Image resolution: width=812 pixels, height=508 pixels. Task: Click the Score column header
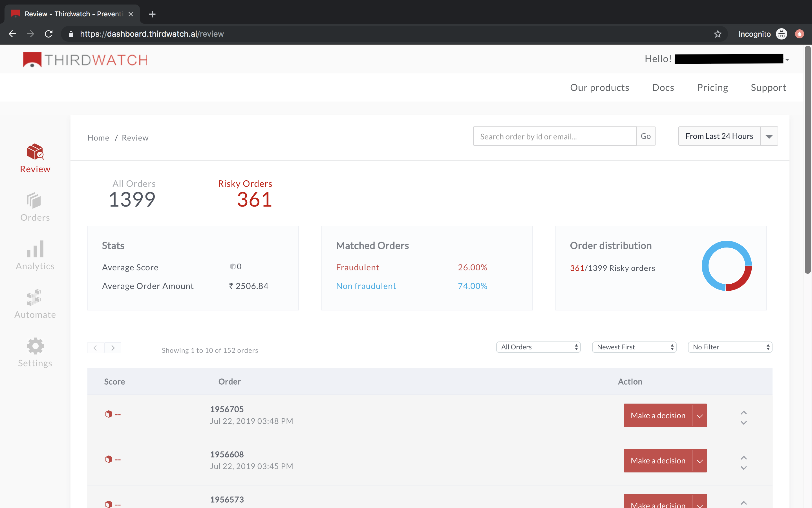(x=114, y=382)
